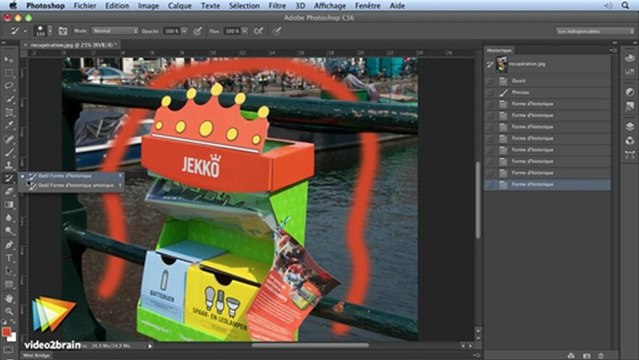Select the Dodge tool

(9, 231)
